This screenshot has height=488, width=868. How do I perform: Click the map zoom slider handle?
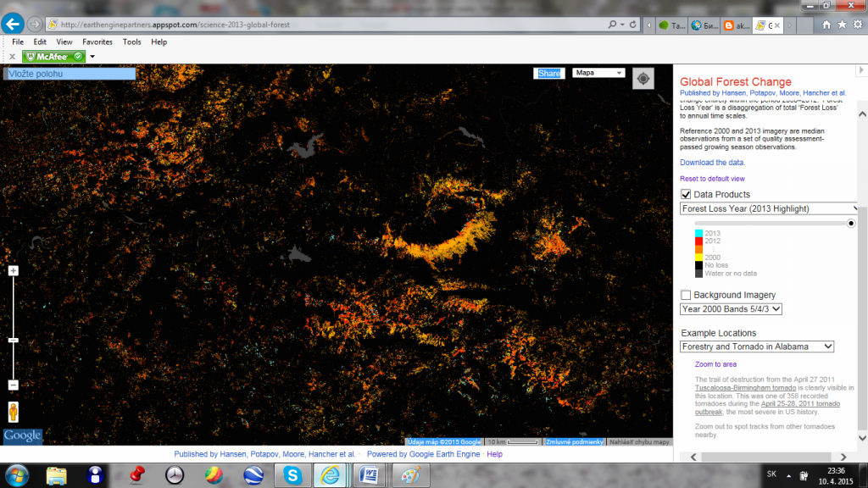14,341
